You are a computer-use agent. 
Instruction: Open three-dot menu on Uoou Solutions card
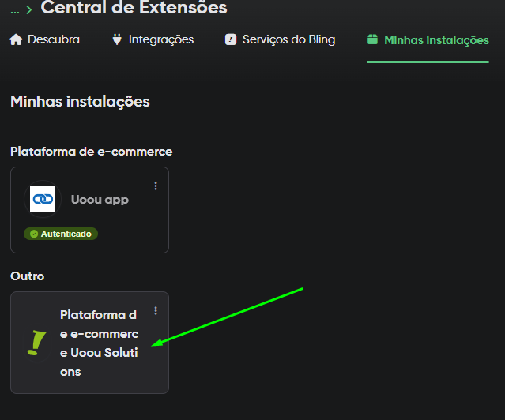[156, 310]
